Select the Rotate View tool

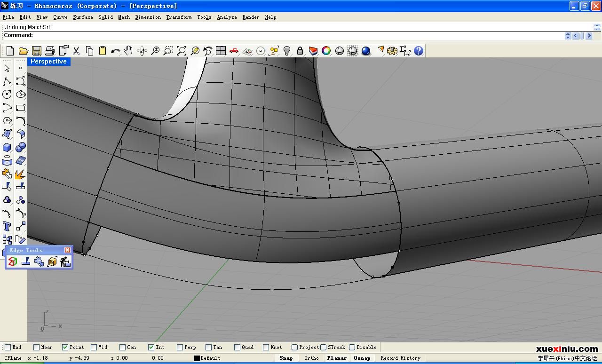point(142,51)
